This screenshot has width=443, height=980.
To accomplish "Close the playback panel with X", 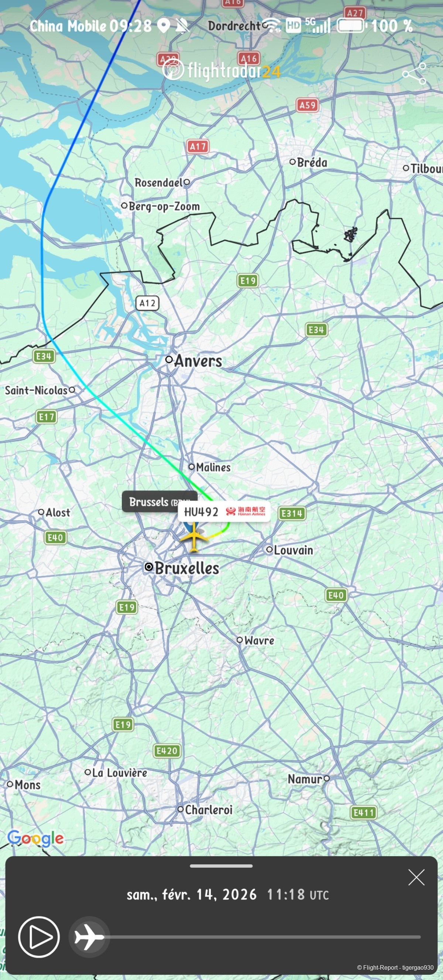I will 416,877.
